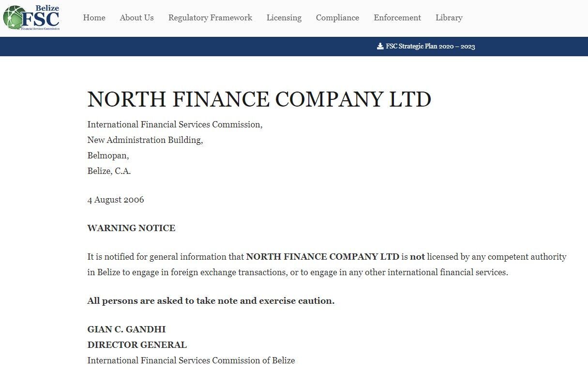Download FSC Strategic Plan 2020 – 2023
The width and height of the screenshot is (588, 391).
click(430, 47)
